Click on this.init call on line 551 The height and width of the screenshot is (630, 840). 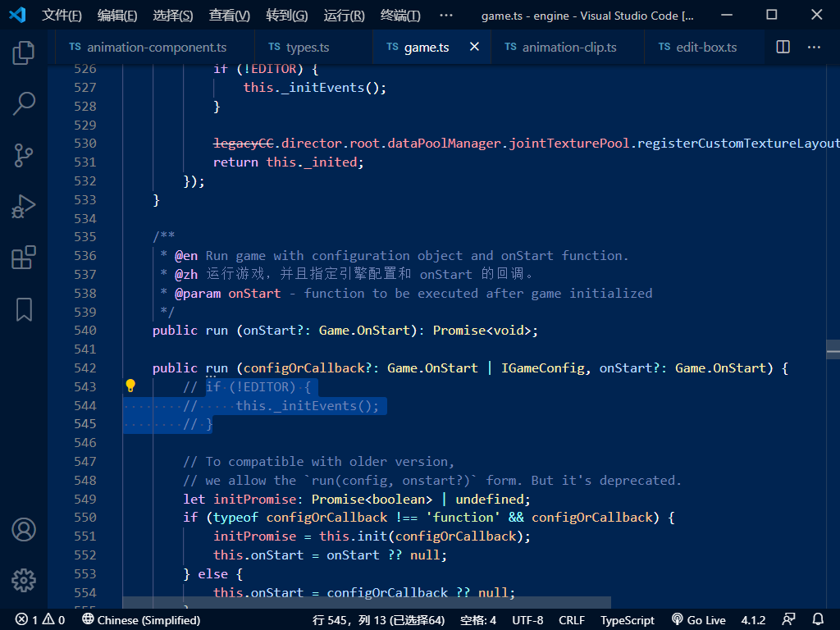click(353, 536)
